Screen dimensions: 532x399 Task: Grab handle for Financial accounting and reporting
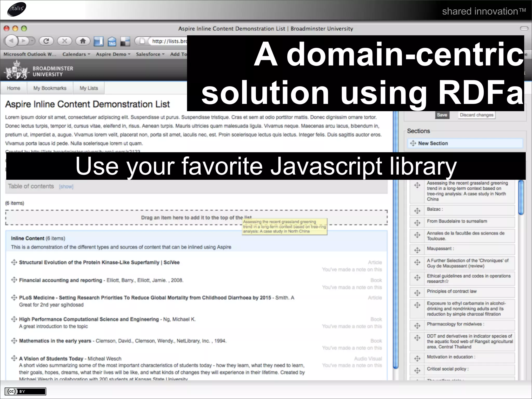[14, 280]
